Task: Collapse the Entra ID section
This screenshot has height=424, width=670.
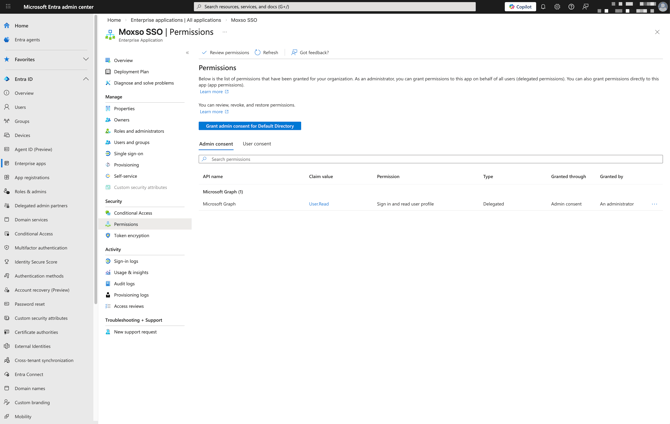Action: [x=85, y=79]
